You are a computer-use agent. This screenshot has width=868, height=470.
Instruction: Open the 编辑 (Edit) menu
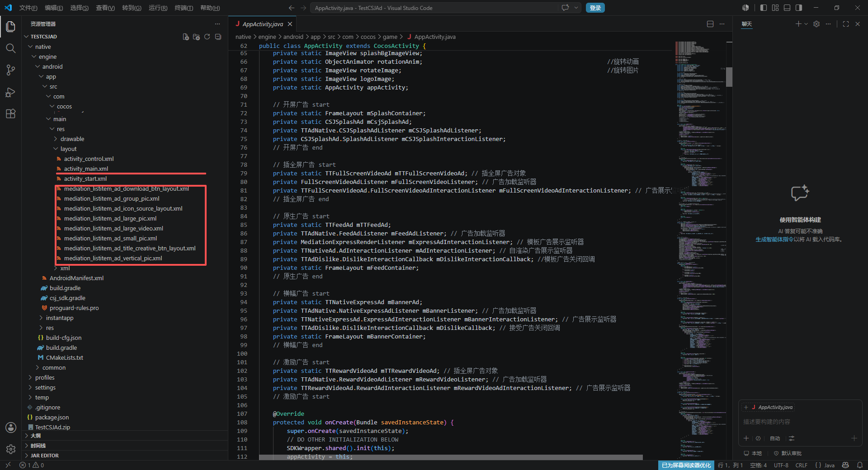click(x=54, y=8)
